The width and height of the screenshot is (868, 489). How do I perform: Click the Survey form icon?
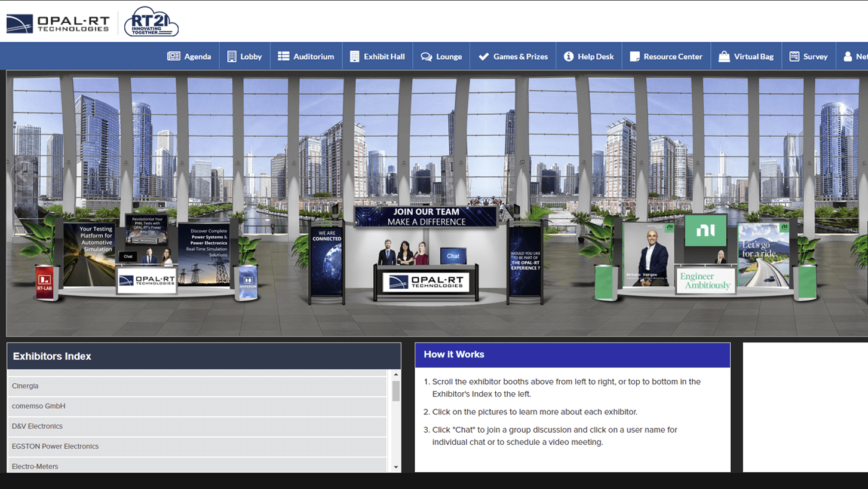[795, 56]
